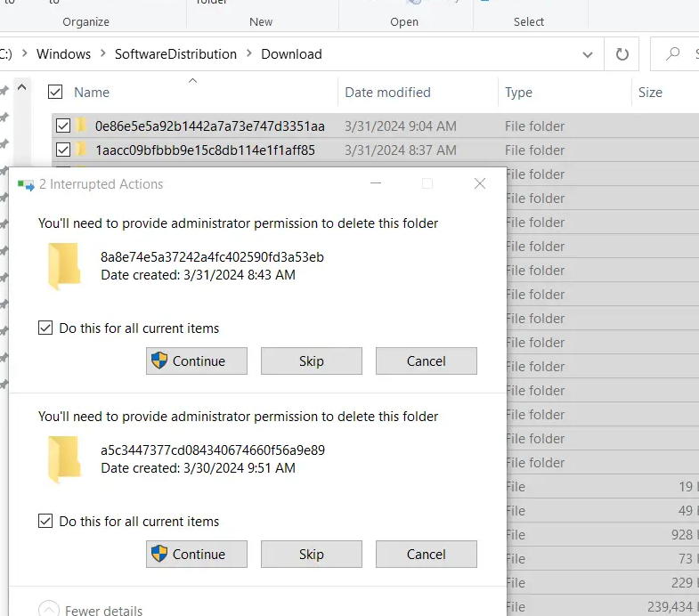Click folder icon of 0e86e5e5a92b1442a7a73e747d3351aa
The width and height of the screenshot is (699, 616).
pos(81,126)
